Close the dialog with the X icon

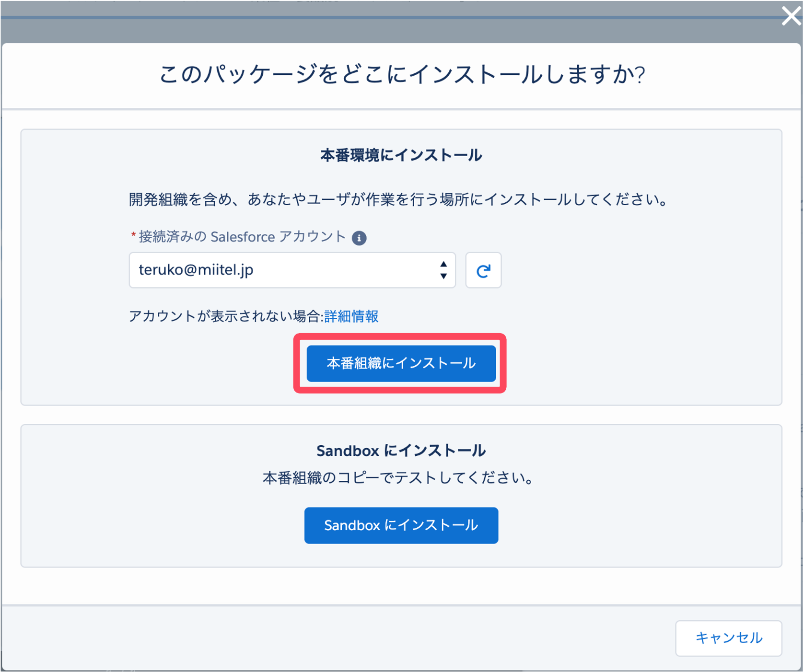(x=791, y=16)
